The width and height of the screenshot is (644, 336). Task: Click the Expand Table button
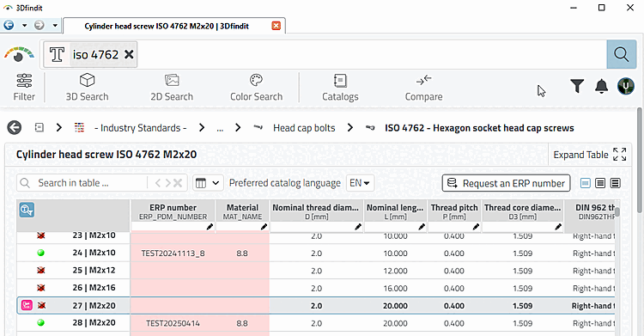[x=589, y=155]
